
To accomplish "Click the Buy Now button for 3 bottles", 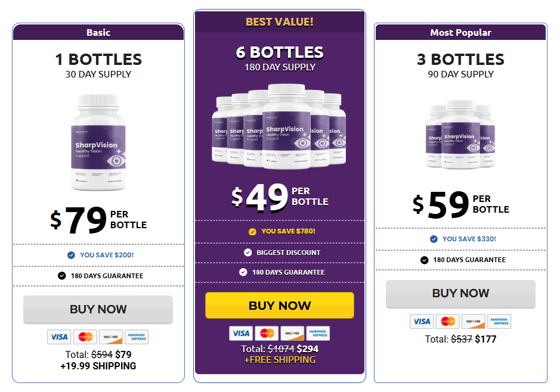I will click(461, 294).
